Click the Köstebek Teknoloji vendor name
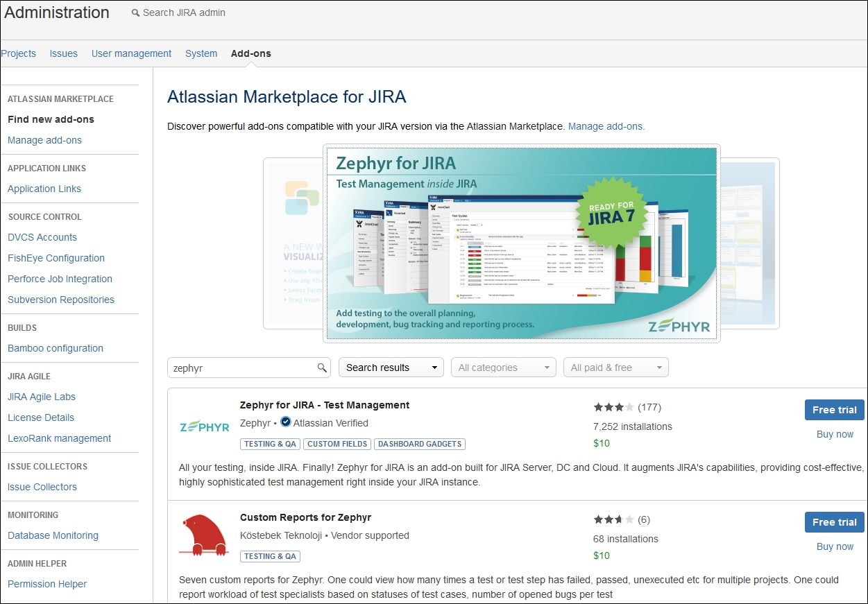The image size is (868, 604). [x=282, y=535]
